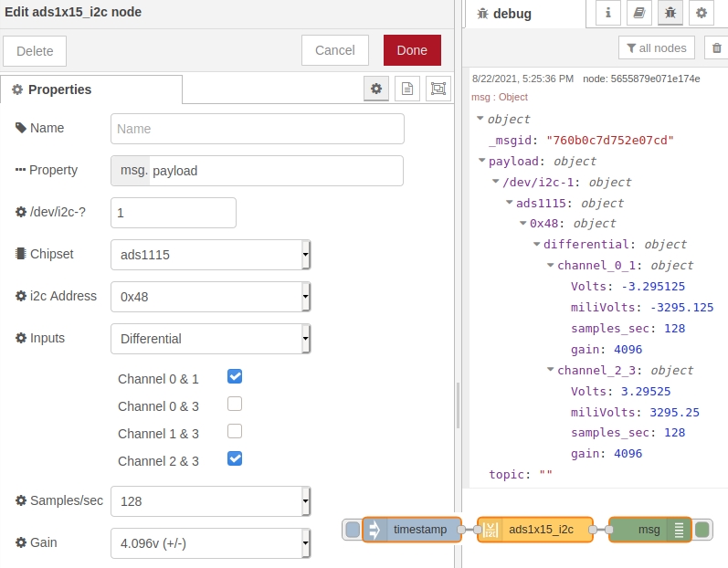Collapse the channel_2_3 object tree
This screenshot has height=568, width=728.
551,370
